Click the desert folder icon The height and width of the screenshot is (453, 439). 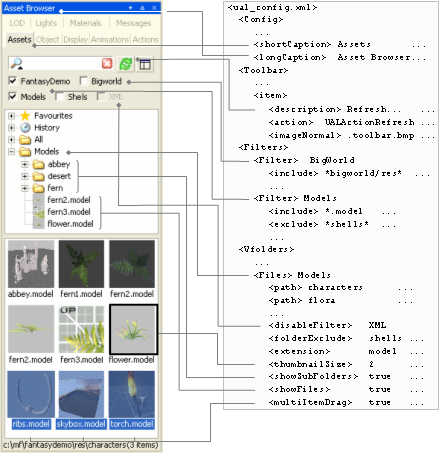click(39, 176)
